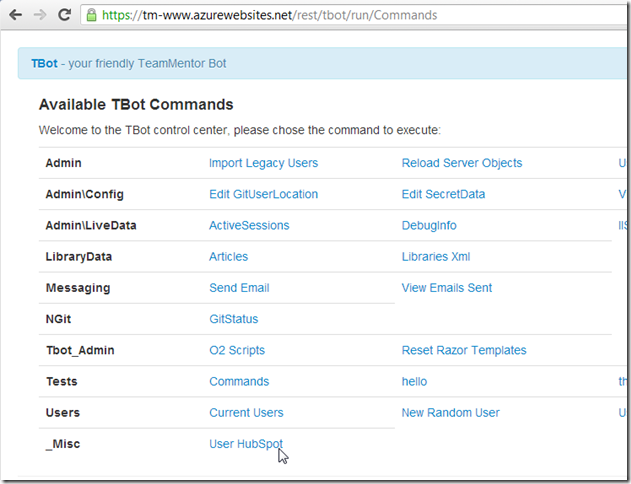Screen dimensions: 631x484
Task: Open the hello test link
Action: click(x=414, y=381)
